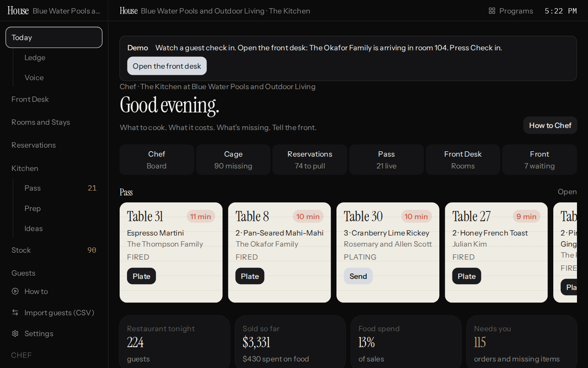This screenshot has width=588, height=368.
Task: Switch to the Chef Board tab
Action: [157, 160]
